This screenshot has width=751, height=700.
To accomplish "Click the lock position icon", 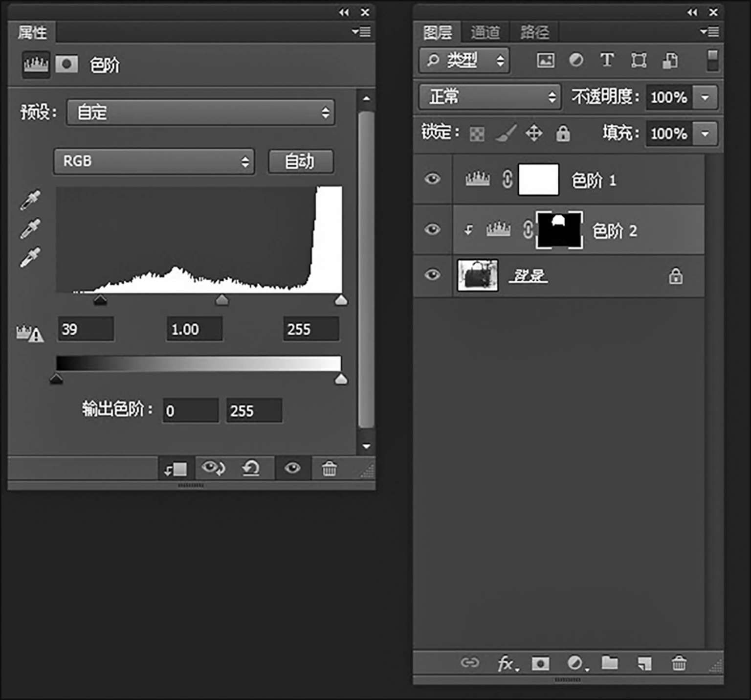I will (x=534, y=133).
